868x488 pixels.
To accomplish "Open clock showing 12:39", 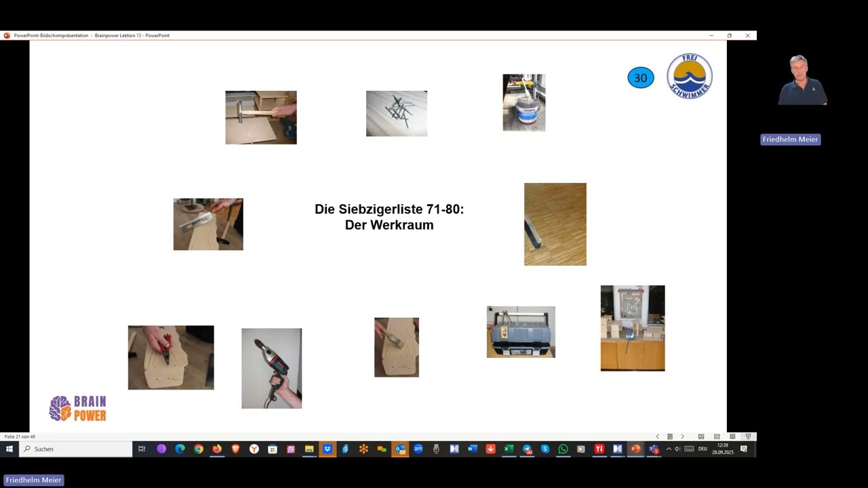I will coord(723,449).
